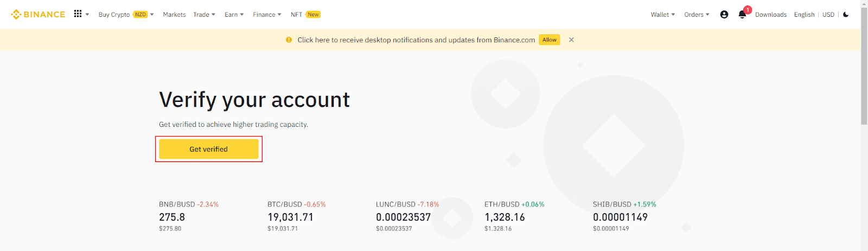Image resolution: width=868 pixels, height=251 pixels.
Task: Dismiss the desktop notification banner
Action: point(571,40)
